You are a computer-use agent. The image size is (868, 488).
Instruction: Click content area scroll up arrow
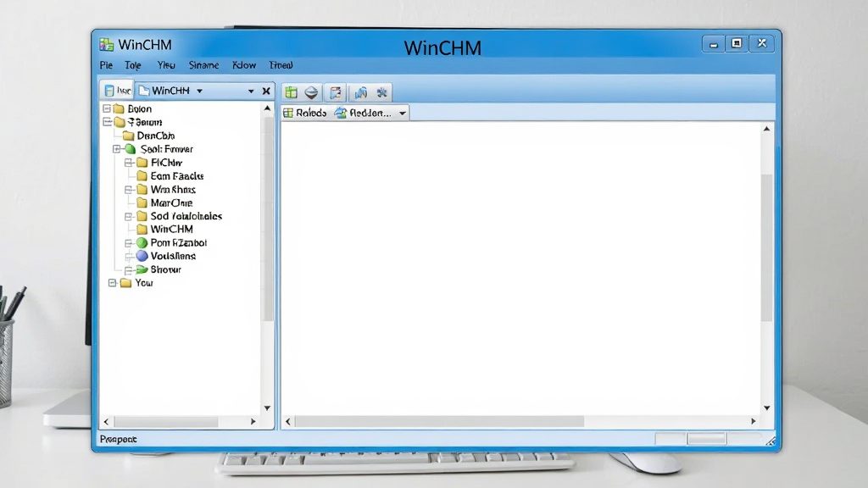point(766,129)
